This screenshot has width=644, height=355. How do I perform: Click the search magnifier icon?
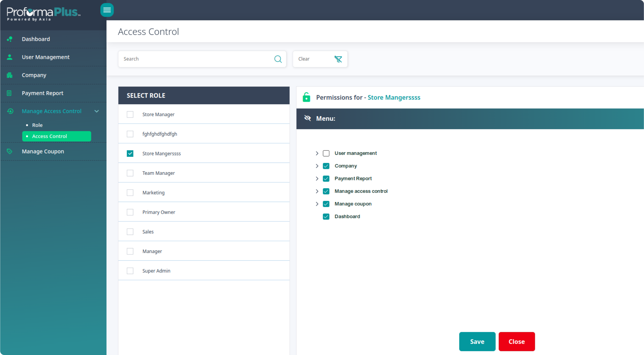[x=278, y=59]
